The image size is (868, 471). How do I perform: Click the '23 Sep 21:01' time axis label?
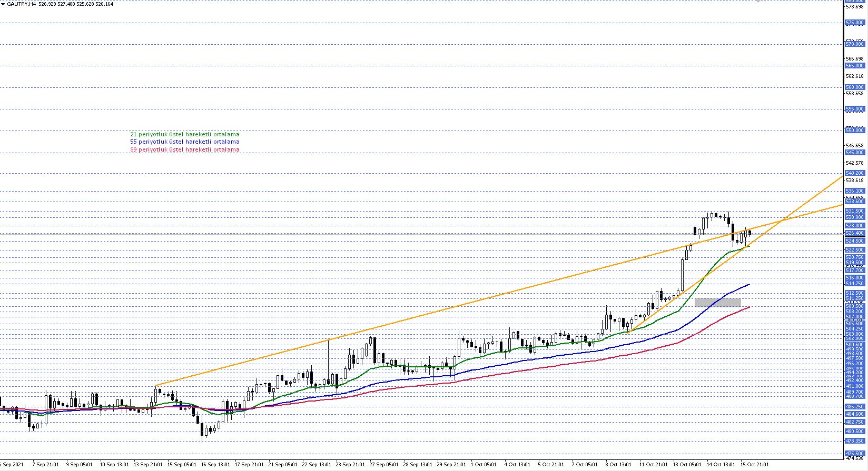(351, 465)
